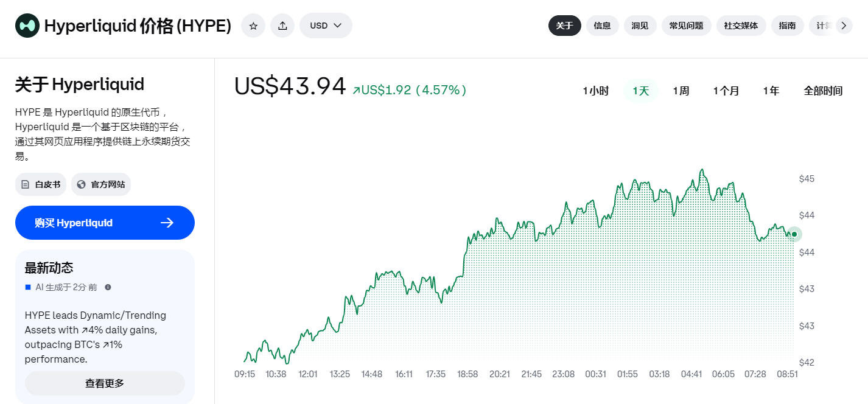Click the globe icon in 官方网站 button
Image resolution: width=868 pixels, height=404 pixels.
[x=82, y=184]
